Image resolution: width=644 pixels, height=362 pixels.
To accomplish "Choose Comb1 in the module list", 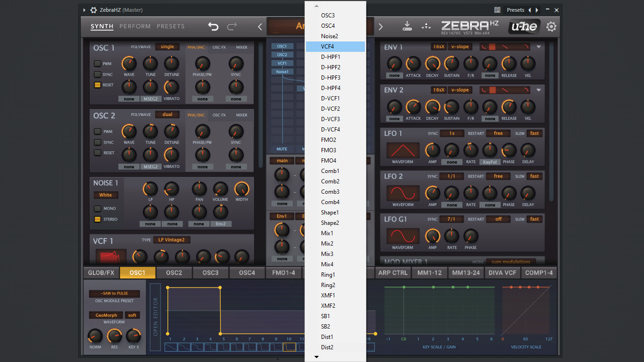I will pyautogui.click(x=335, y=171).
